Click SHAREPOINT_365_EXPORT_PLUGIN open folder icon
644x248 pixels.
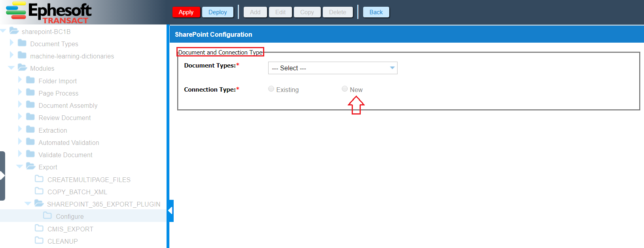tap(39, 203)
